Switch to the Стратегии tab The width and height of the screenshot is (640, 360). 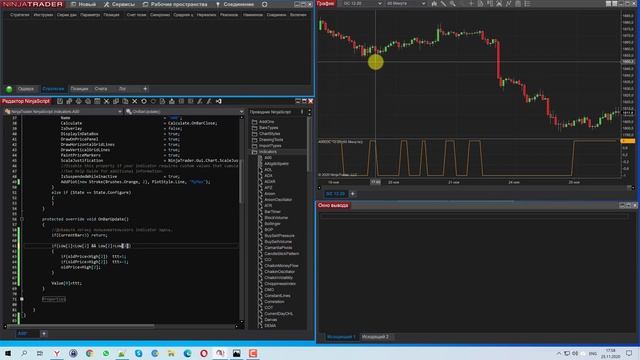[x=53, y=89]
